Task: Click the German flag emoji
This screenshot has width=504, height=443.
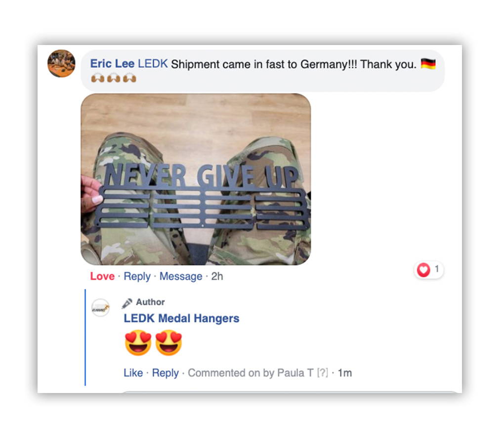Action: point(428,64)
